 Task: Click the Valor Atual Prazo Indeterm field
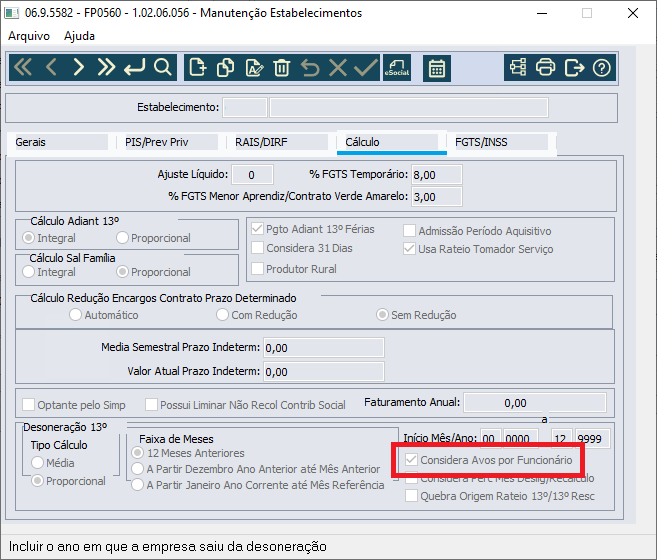tap(323, 372)
